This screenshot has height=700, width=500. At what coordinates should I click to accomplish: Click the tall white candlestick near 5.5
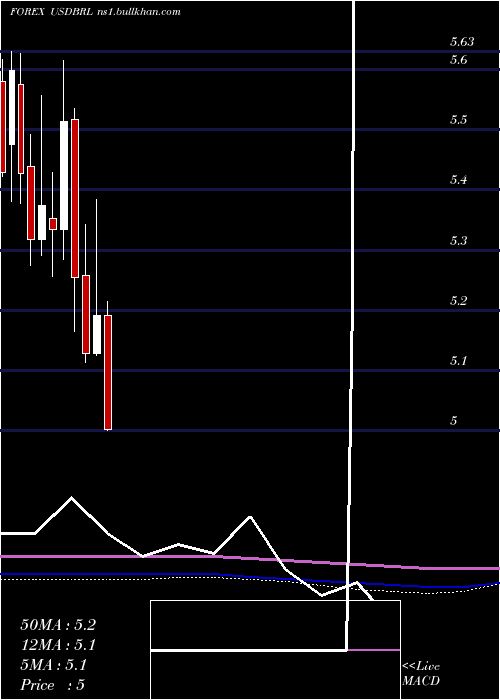[64, 175]
